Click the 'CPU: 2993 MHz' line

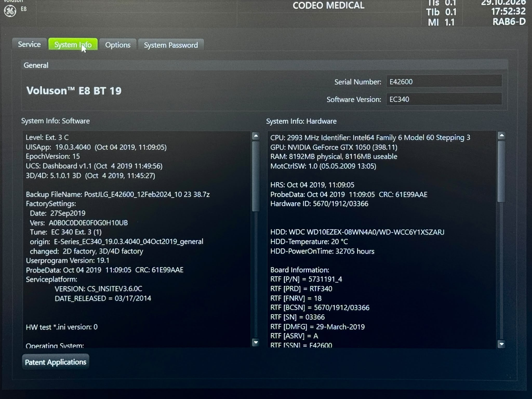pyautogui.click(x=370, y=138)
